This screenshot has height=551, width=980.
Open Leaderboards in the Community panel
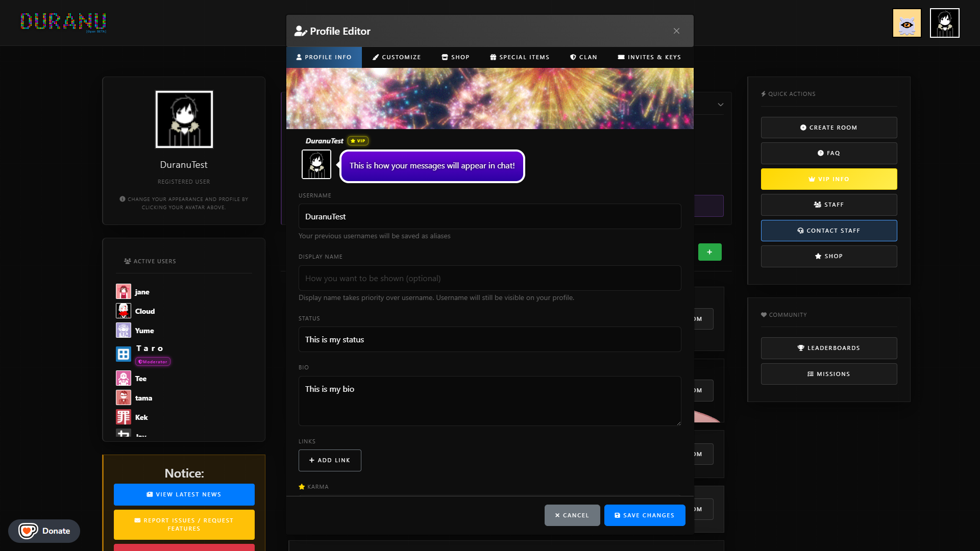tap(828, 348)
